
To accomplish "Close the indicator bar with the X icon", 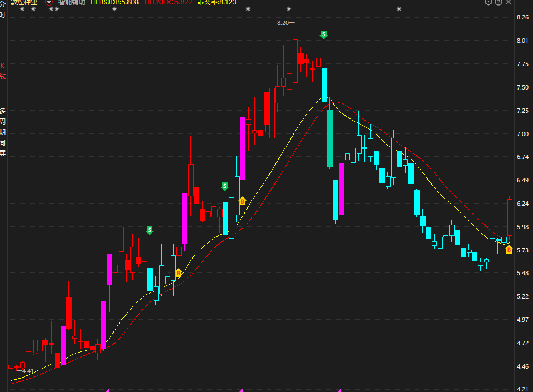I will click(x=509, y=2).
